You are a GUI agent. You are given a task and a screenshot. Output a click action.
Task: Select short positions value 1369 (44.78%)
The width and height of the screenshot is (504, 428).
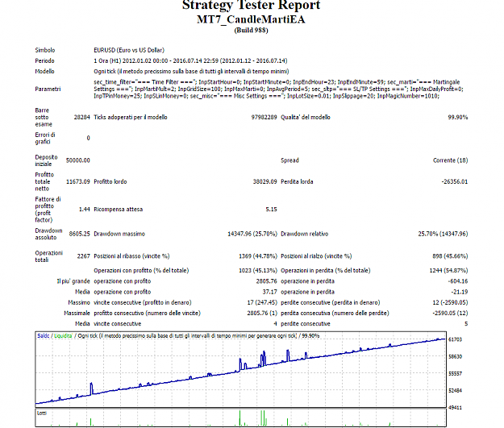[x=258, y=256]
